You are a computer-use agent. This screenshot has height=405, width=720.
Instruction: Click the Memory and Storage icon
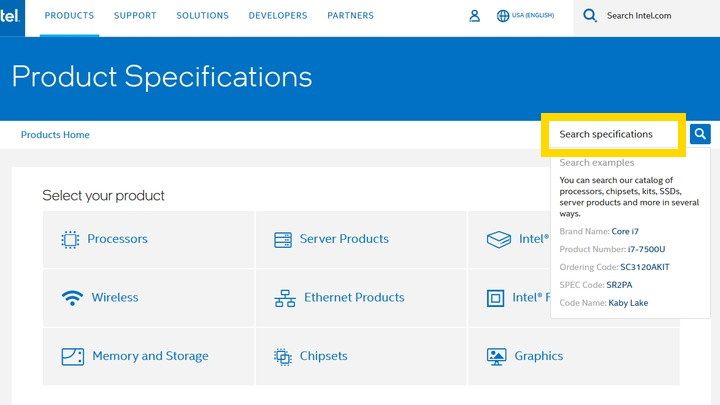click(72, 356)
